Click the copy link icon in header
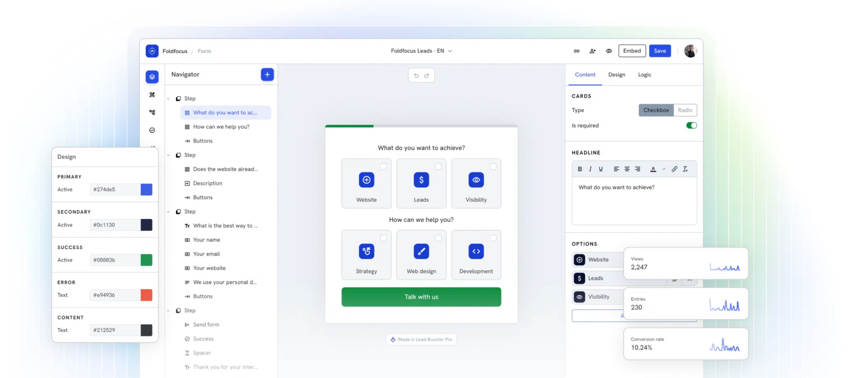Screen dimensions: 868x378 pyautogui.click(x=577, y=51)
